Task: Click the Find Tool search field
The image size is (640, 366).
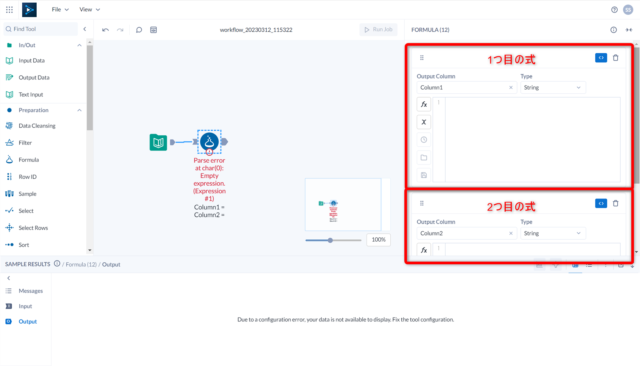Action: click(x=40, y=29)
